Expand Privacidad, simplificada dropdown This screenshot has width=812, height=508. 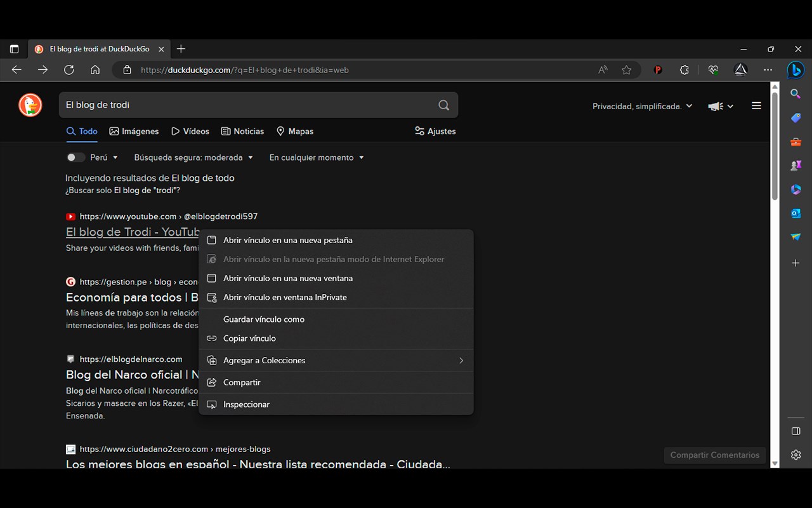642,106
